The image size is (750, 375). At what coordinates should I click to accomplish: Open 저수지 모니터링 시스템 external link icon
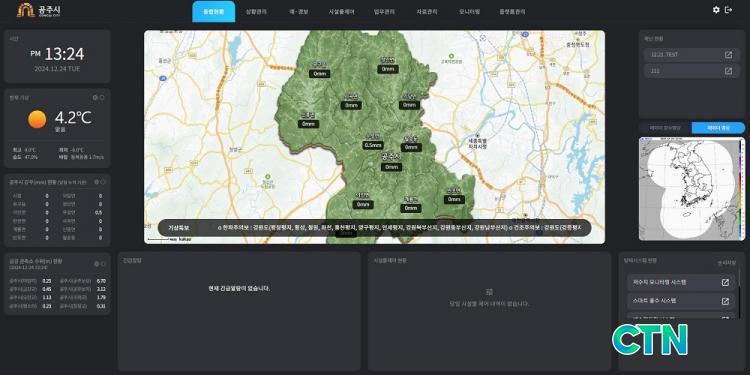pos(725,283)
